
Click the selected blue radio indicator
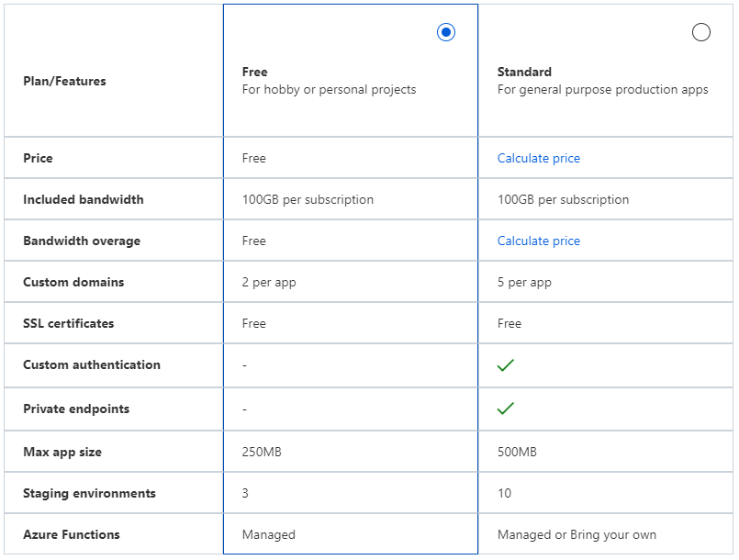pyautogui.click(x=446, y=31)
